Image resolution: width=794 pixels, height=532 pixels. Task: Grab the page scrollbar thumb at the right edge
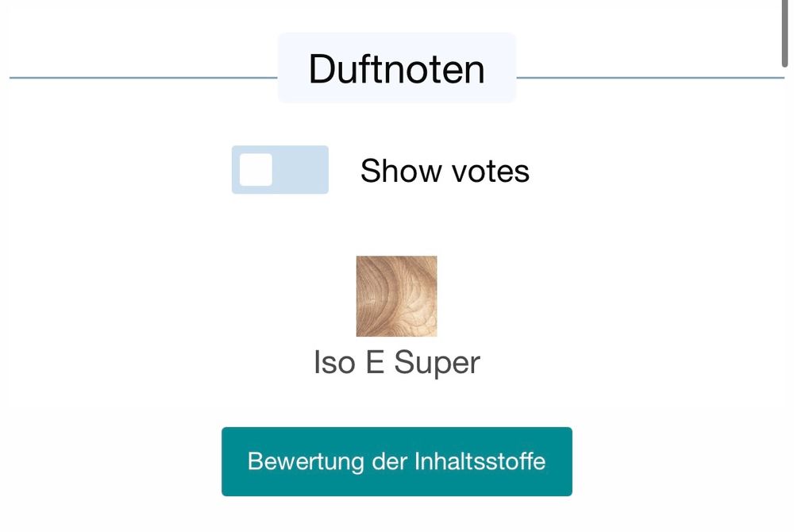tap(784, 33)
